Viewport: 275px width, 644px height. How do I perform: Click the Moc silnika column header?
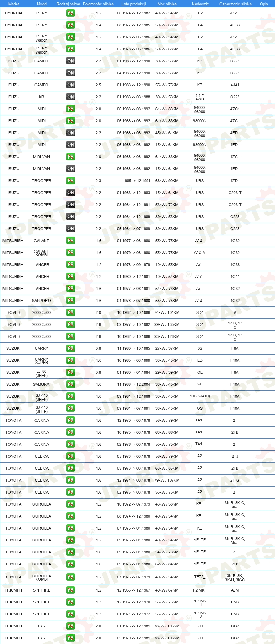point(167,4)
